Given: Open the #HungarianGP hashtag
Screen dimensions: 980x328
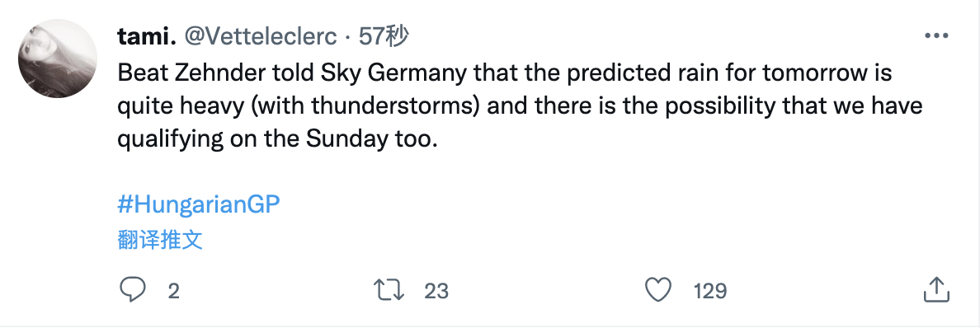Looking at the screenshot, I should [198, 205].
